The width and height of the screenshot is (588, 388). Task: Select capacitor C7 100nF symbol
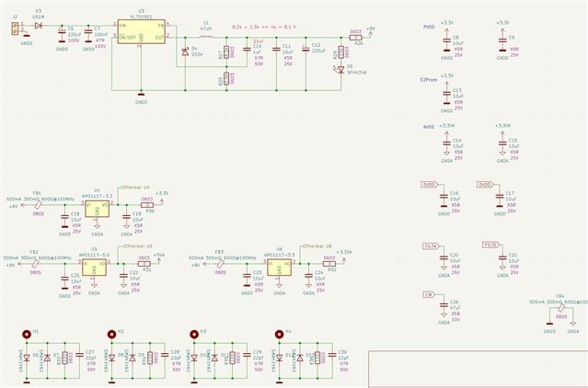[x=88, y=34]
